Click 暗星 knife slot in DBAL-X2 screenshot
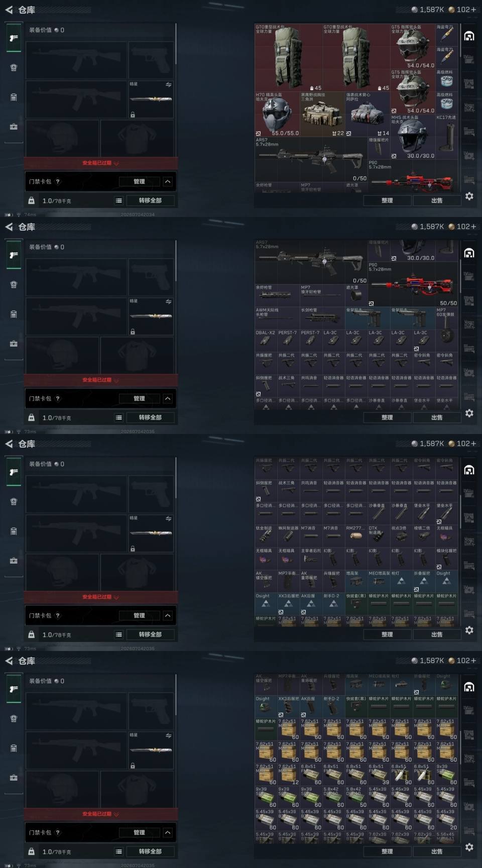Image resolution: width=482 pixels, height=868 pixels. click(151, 316)
